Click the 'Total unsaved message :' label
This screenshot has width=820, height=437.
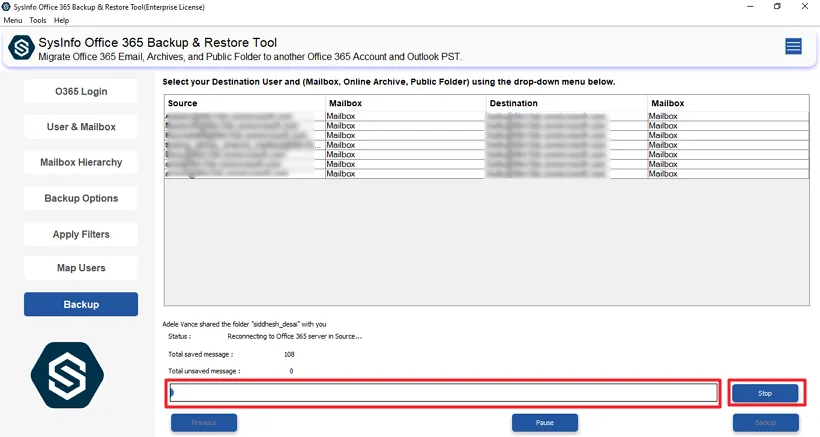click(x=204, y=371)
